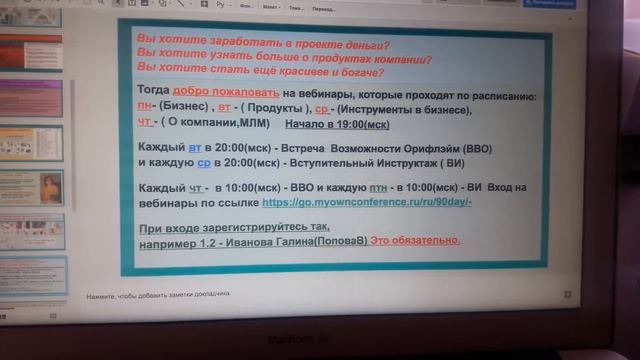The image size is (640, 360).
Task: Click the text '(Инструменты в бизнесе)'
Action: pos(404,110)
